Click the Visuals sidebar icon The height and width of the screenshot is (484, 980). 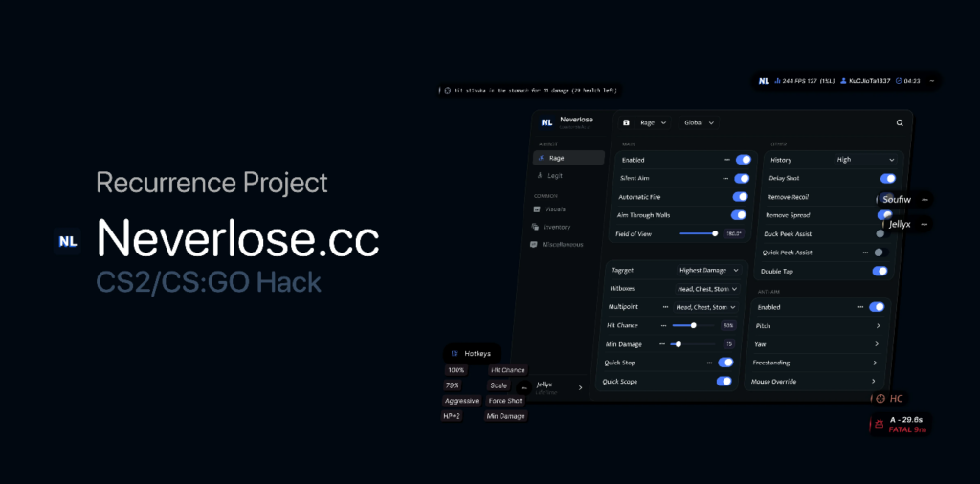[537, 209]
